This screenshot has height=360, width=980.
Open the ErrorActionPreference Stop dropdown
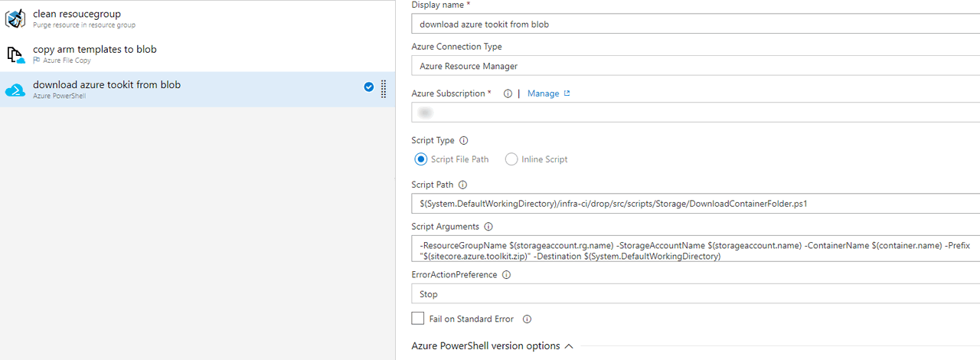coord(696,294)
